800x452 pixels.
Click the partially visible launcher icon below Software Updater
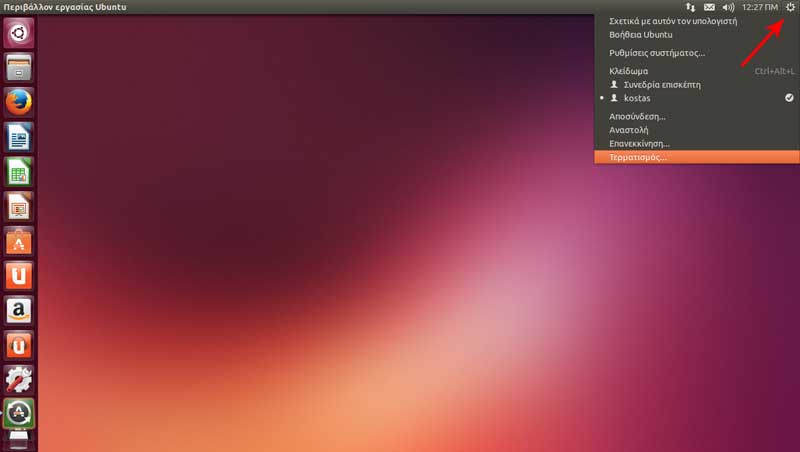coord(19,441)
